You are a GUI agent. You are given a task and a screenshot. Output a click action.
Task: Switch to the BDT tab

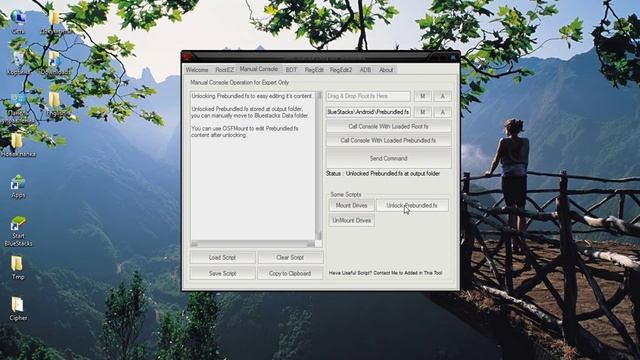291,70
